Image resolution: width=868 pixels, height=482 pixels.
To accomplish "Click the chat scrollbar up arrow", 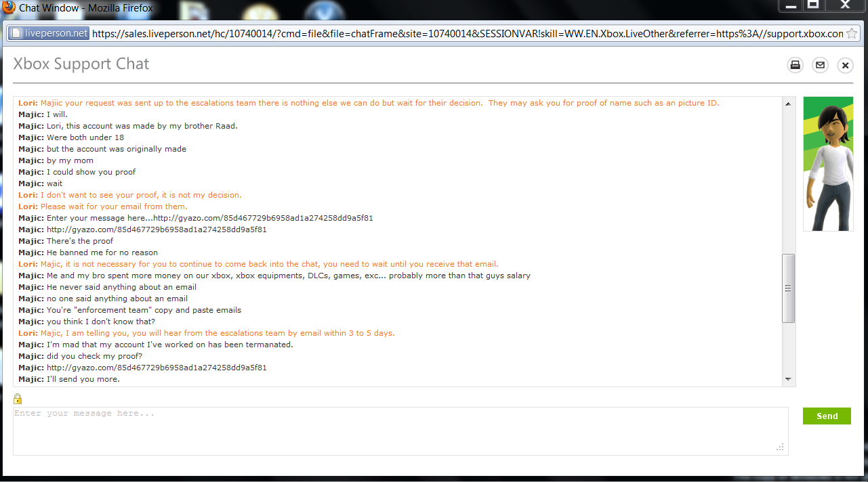I will click(x=788, y=104).
